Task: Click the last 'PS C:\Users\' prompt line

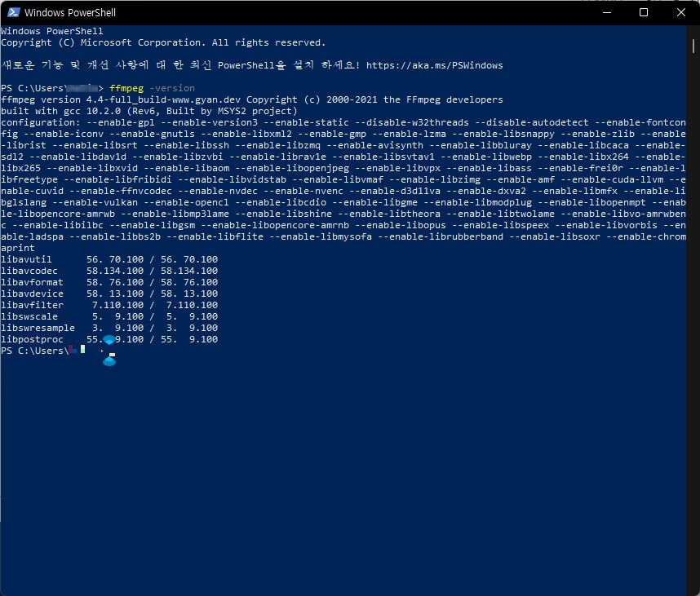Action: 43,351
